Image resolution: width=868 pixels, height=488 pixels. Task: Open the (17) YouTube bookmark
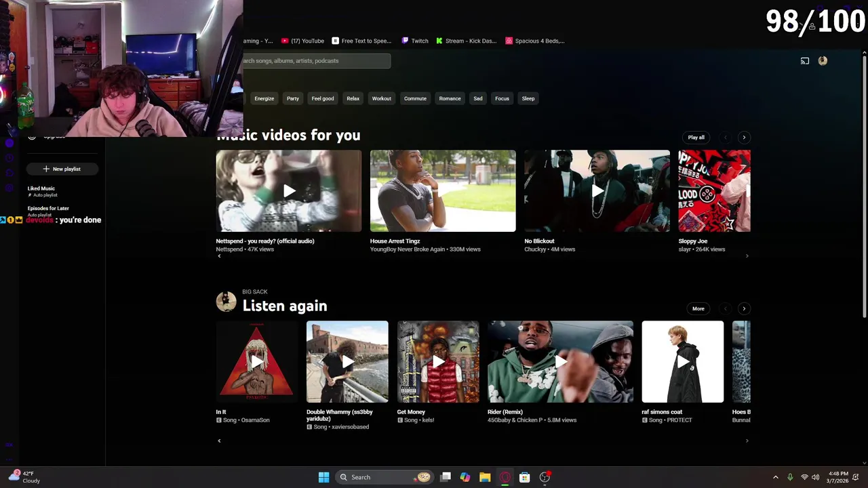302,41
